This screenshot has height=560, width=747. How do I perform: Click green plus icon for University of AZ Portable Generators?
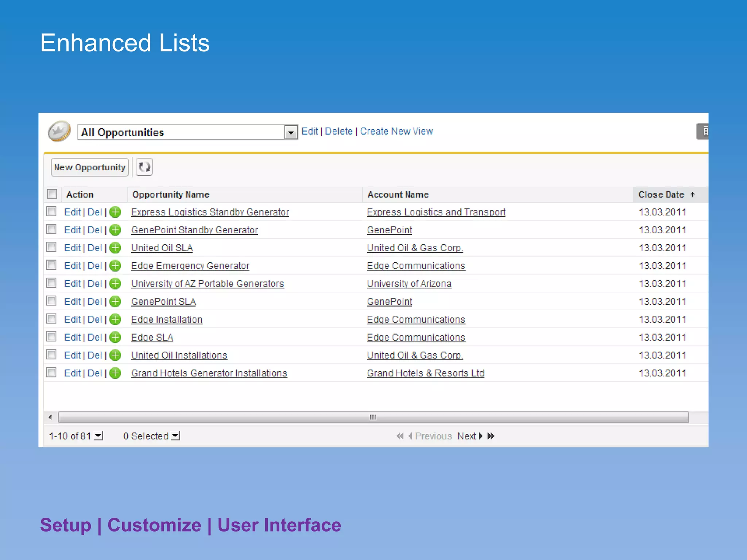[115, 283]
